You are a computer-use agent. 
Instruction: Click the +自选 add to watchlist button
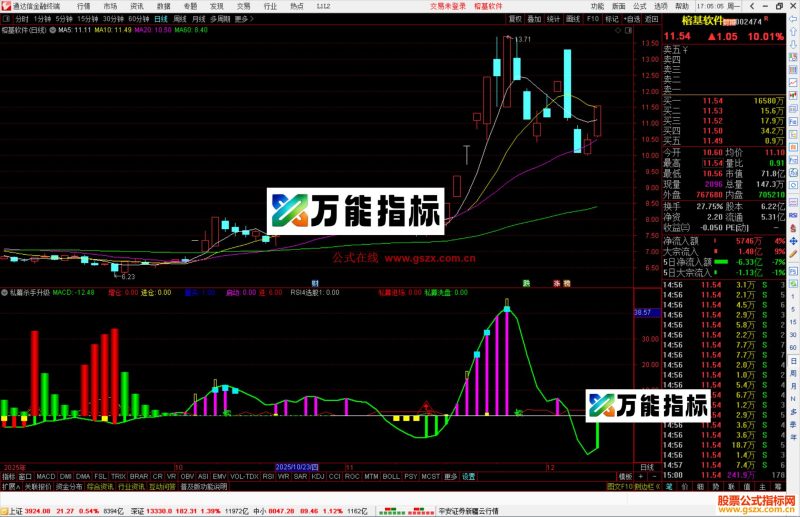pyautogui.click(x=632, y=19)
